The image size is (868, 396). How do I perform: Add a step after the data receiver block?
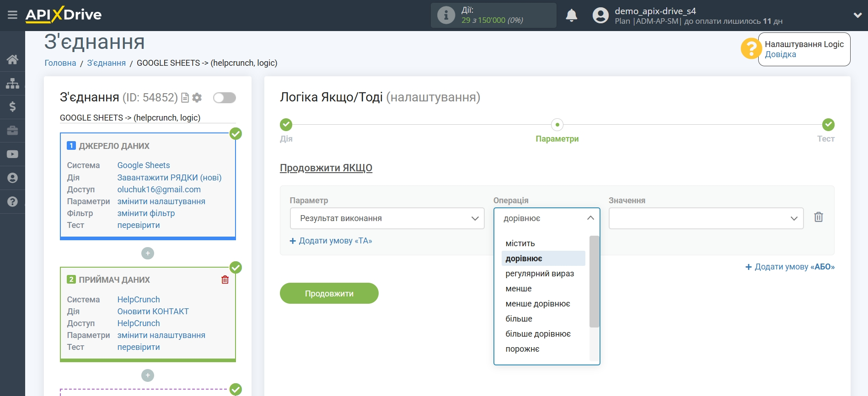(x=147, y=375)
